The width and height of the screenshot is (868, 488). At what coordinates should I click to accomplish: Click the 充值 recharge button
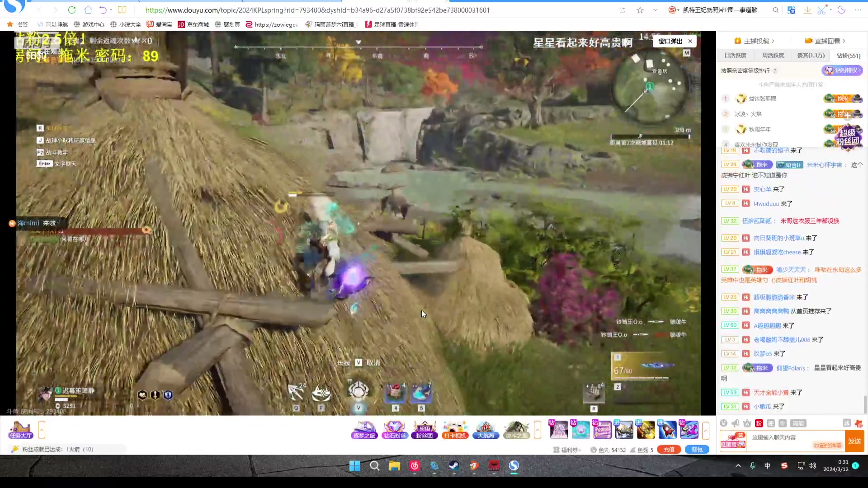669,450
